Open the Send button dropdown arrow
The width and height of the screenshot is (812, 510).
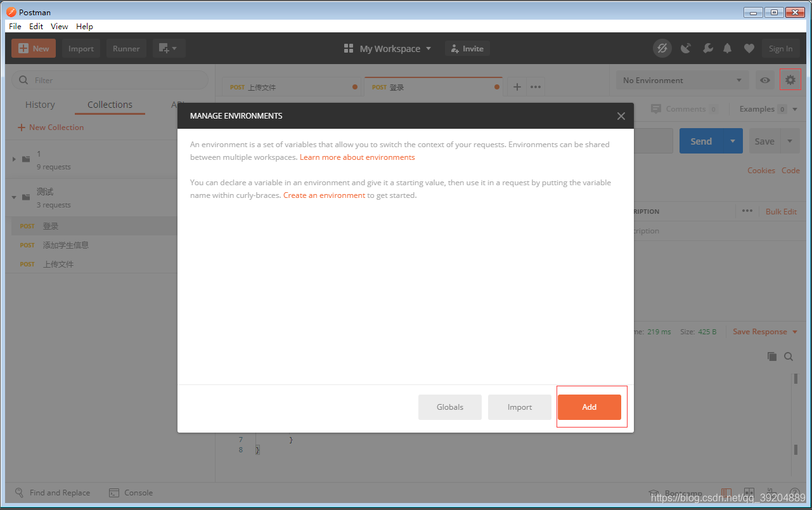tap(733, 141)
